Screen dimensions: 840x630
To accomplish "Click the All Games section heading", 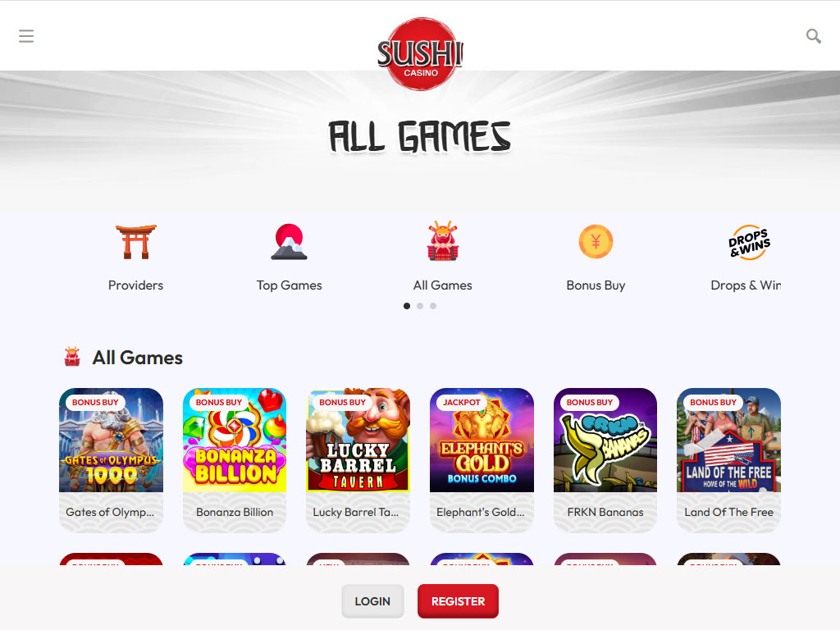I will click(x=137, y=358).
